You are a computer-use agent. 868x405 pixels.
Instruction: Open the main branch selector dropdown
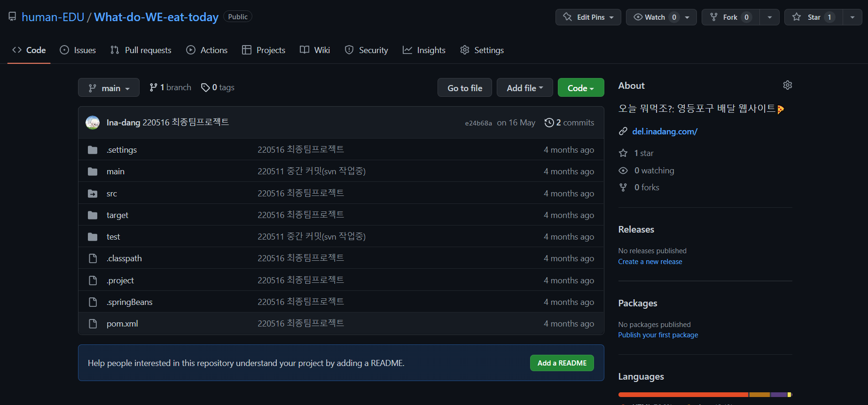tap(109, 88)
